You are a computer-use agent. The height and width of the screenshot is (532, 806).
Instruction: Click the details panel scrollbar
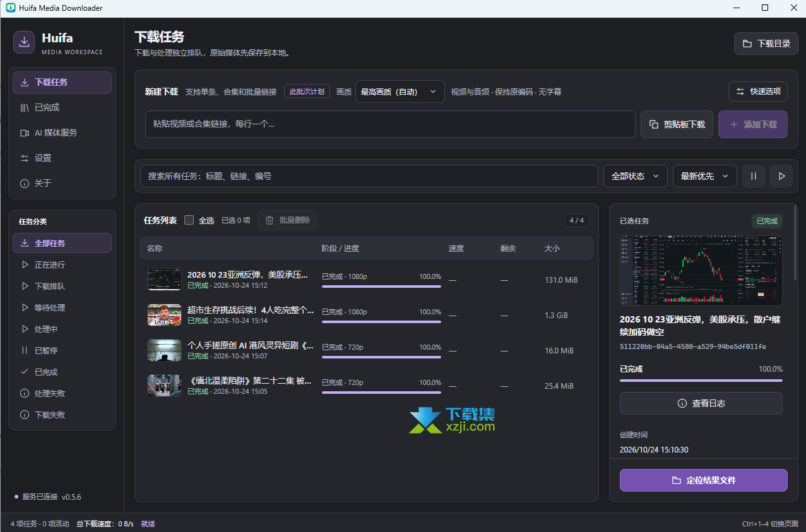coord(795,243)
